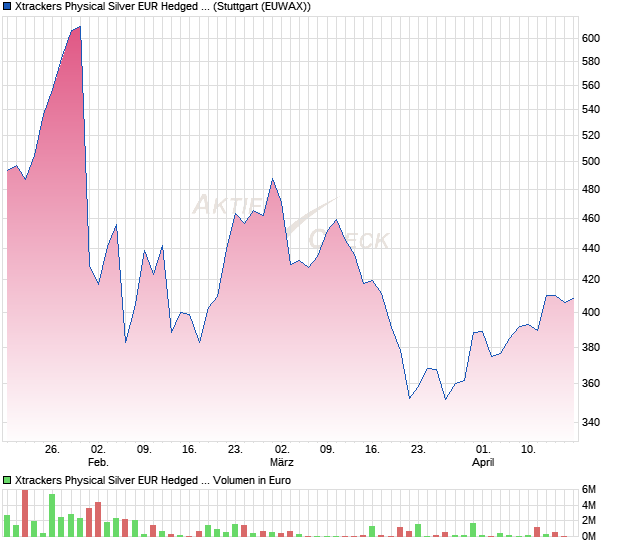This screenshot has width=620, height=546.
Task: Click the 0M volume axis label
Action: 591,536
